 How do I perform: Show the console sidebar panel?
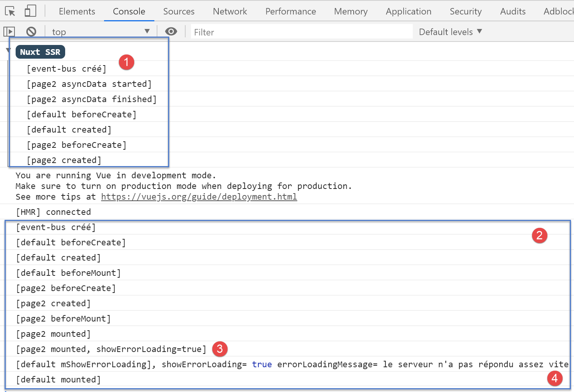[9, 32]
